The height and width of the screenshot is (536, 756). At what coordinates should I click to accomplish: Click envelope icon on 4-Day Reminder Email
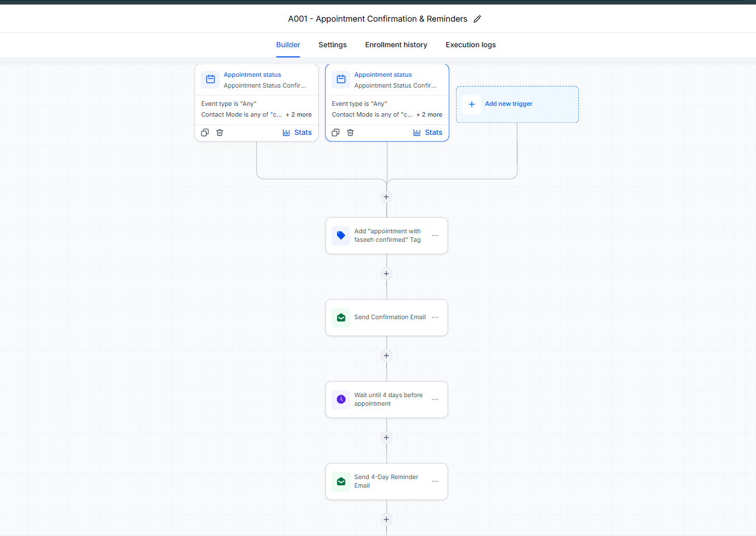(x=341, y=481)
